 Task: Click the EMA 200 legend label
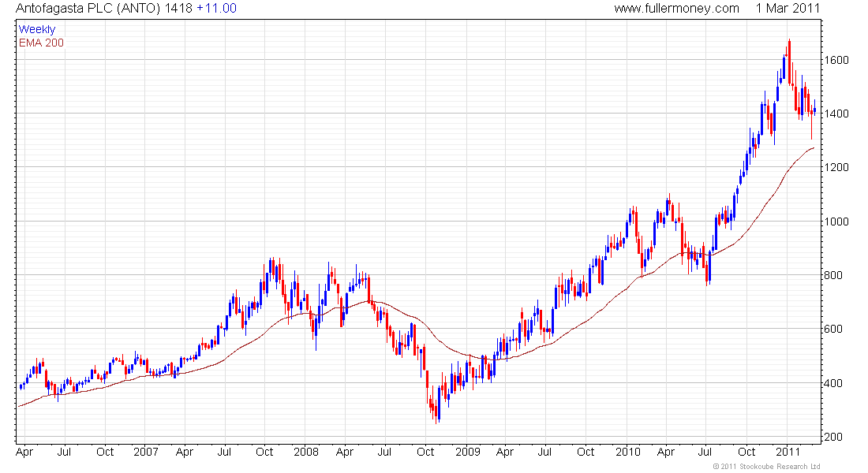pyautogui.click(x=41, y=43)
